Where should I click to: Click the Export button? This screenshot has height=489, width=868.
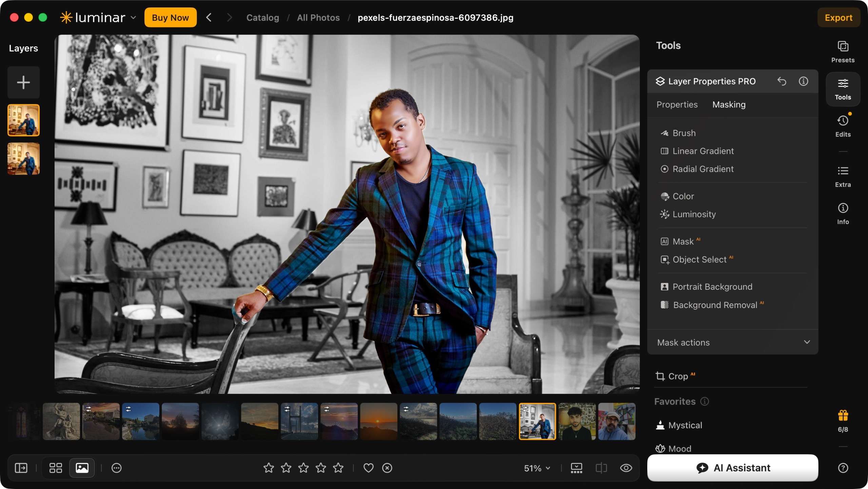click(x=838, y=17)
